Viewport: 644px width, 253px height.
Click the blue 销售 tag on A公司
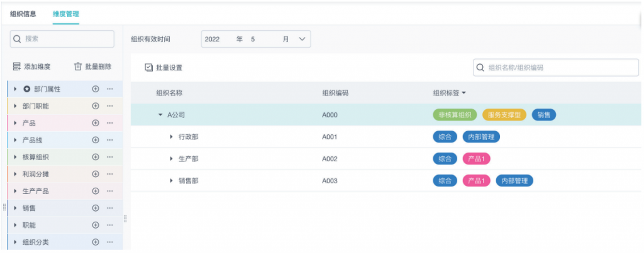click(544, 116)
